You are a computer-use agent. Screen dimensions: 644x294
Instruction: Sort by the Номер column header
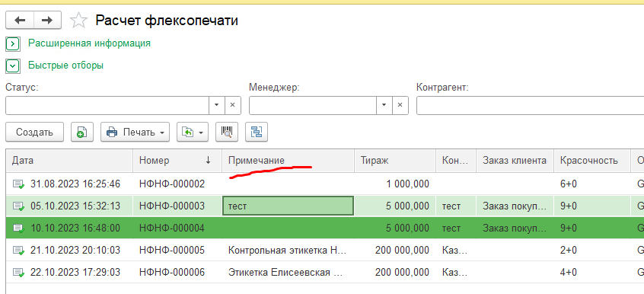tap(177, 161)
